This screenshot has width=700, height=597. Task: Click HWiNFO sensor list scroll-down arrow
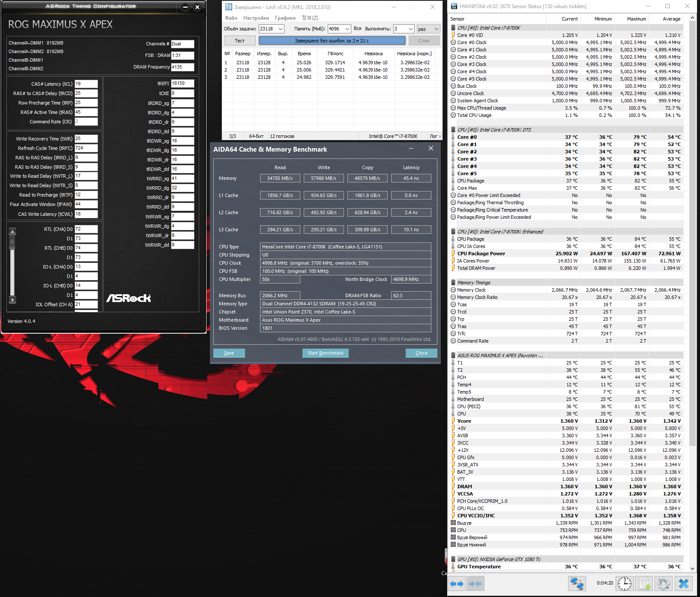coord(693,569)
